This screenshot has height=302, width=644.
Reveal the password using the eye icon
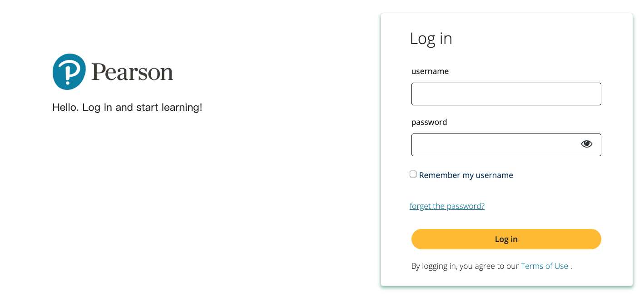coord(586,144)
